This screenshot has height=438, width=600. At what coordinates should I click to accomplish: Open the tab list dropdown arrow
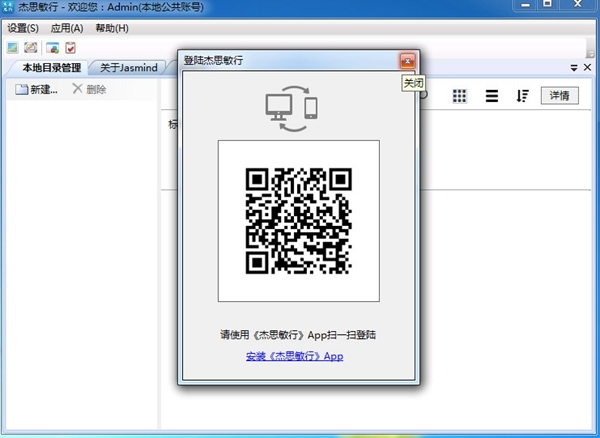point(574,68)
